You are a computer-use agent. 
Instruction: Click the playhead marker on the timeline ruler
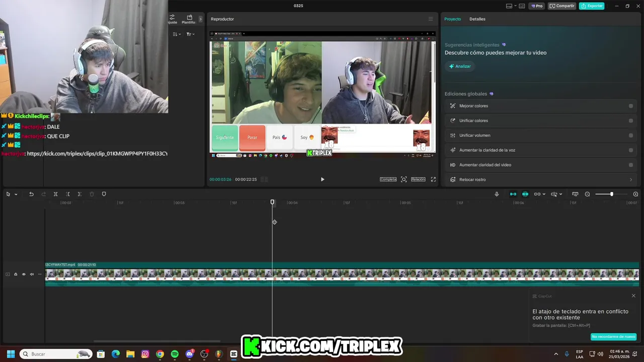[x=273, y=202]
